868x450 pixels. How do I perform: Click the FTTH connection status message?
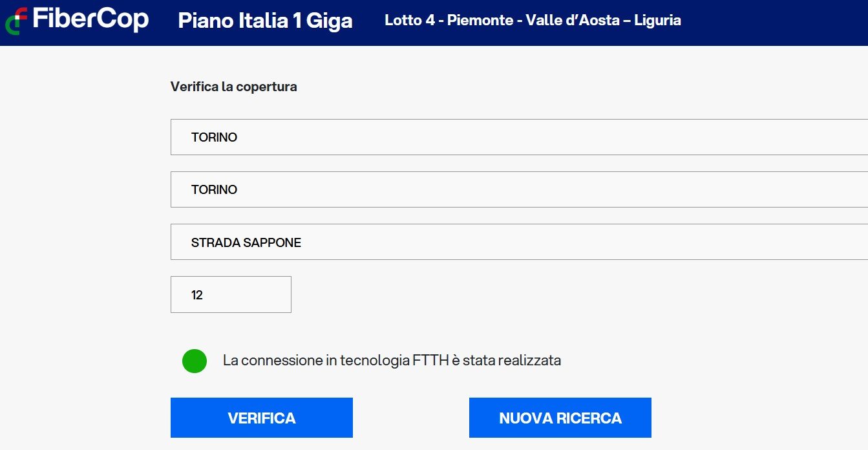pos(392,361)
